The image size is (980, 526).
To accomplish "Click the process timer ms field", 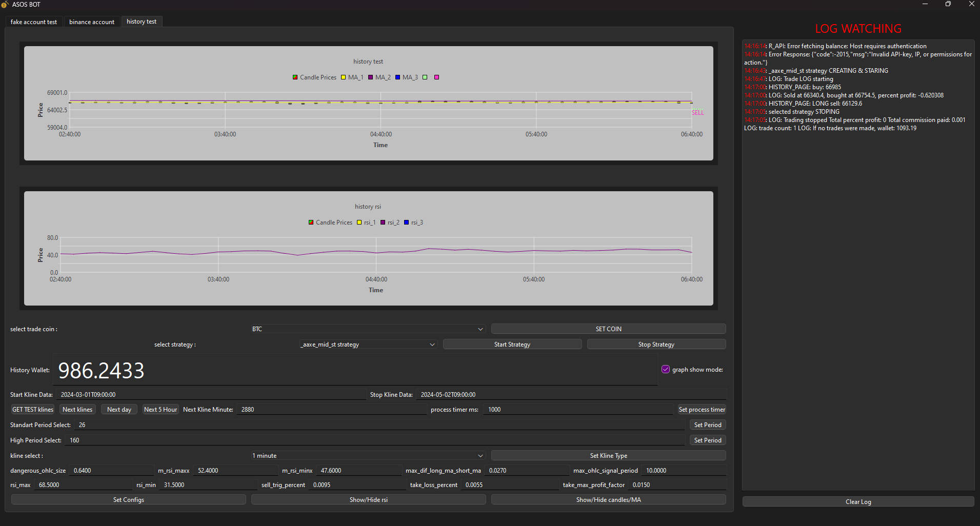I will [x=578, y=410].
